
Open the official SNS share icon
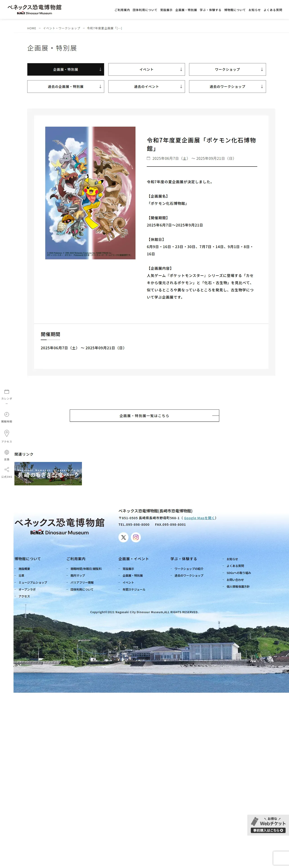pos(6,469)
